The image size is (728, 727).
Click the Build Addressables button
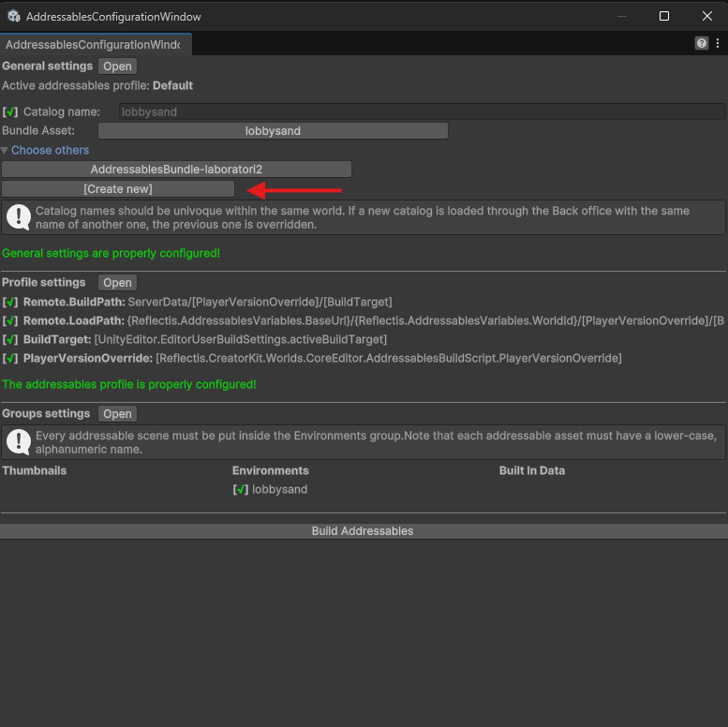click(x=363, y=531)
